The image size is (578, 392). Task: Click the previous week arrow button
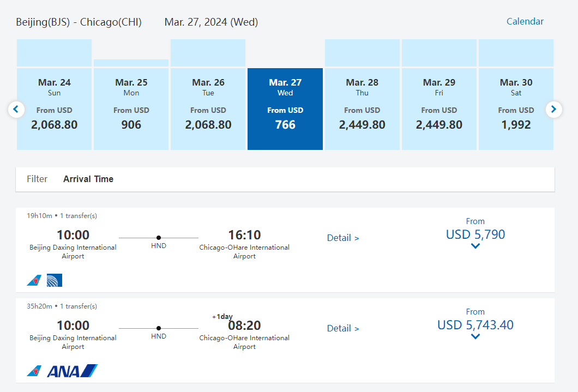(x=16, y=110)
